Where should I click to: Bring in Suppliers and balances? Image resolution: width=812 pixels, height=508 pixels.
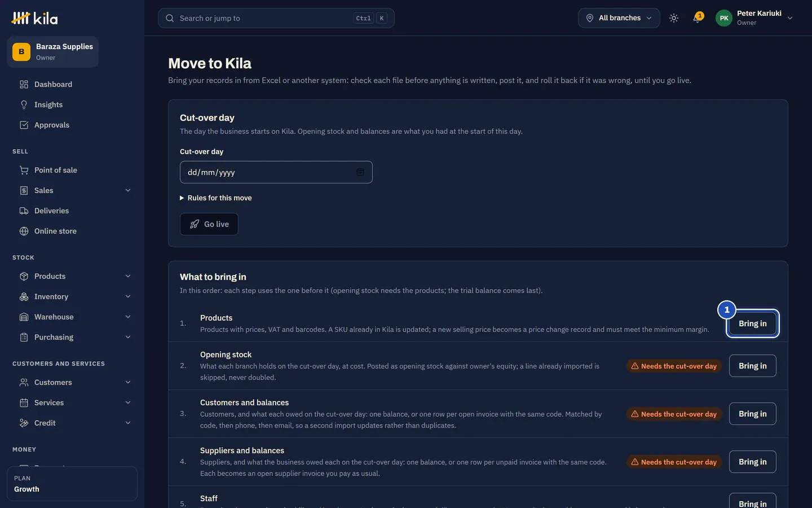coord(753,462)
